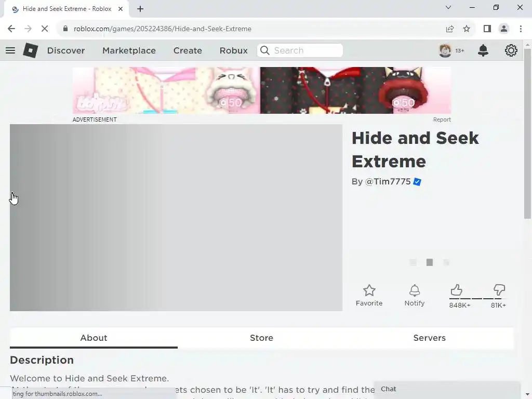Screen dimensions: 532x399
Task: Open the Chat panel
Action: click(446, 389)
